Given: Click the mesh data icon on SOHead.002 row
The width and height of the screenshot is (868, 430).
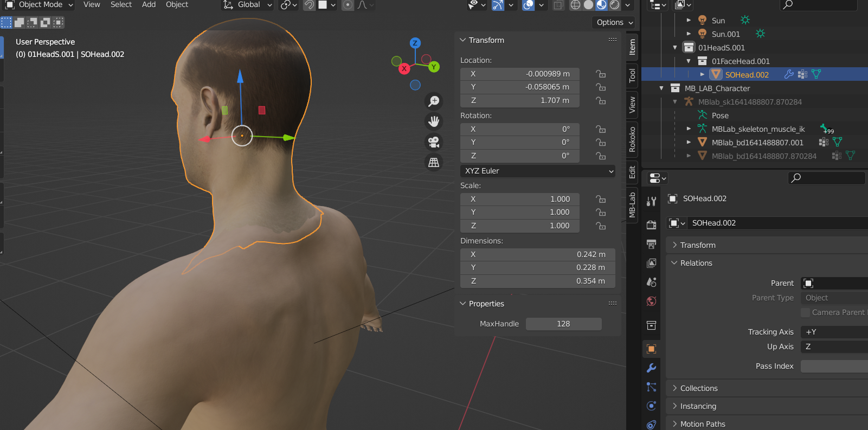Looking at the screenshot, I should [x=816, y=74].
